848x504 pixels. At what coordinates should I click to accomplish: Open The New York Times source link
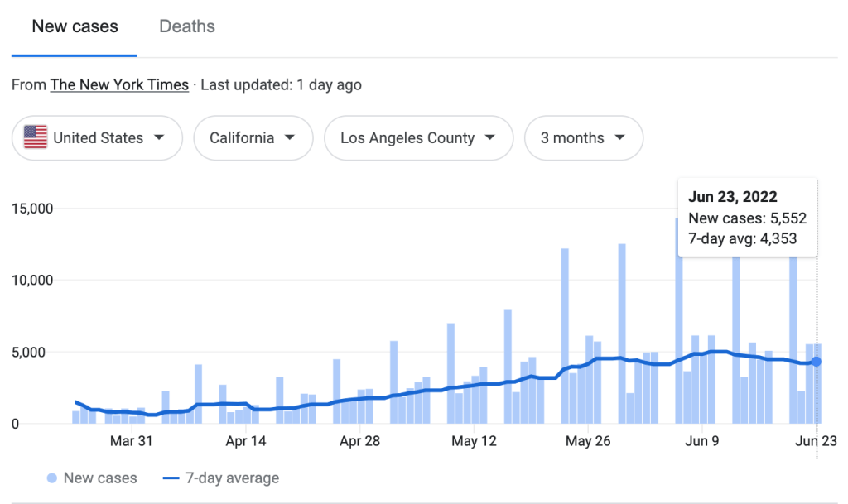(x=119, y=84)
